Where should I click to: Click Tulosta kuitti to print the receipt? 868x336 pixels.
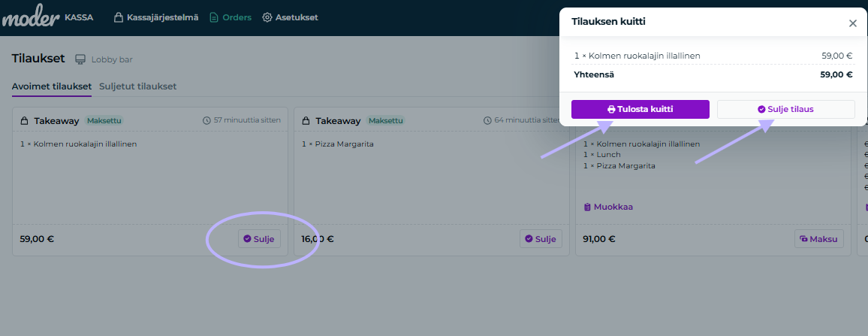[x=640, y=109]
